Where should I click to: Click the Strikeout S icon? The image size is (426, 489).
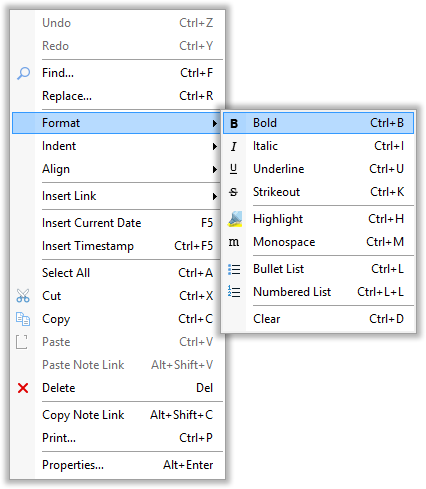pos(234,192)
